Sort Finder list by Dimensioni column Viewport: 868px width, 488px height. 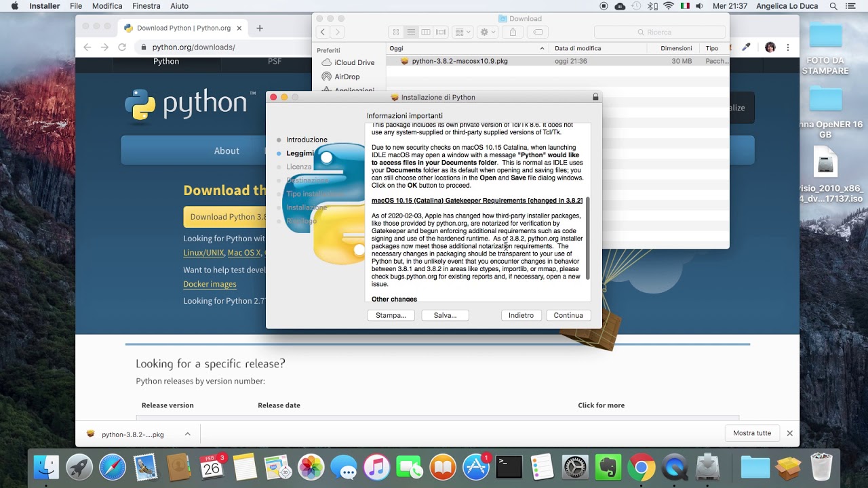point(676,48)
